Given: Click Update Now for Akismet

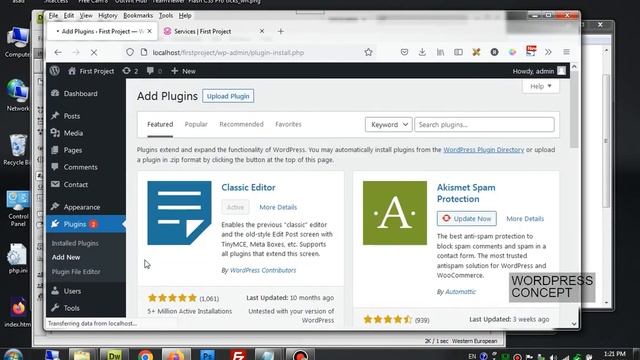Looking at the screenshot, I should click(x=467, y=218).
